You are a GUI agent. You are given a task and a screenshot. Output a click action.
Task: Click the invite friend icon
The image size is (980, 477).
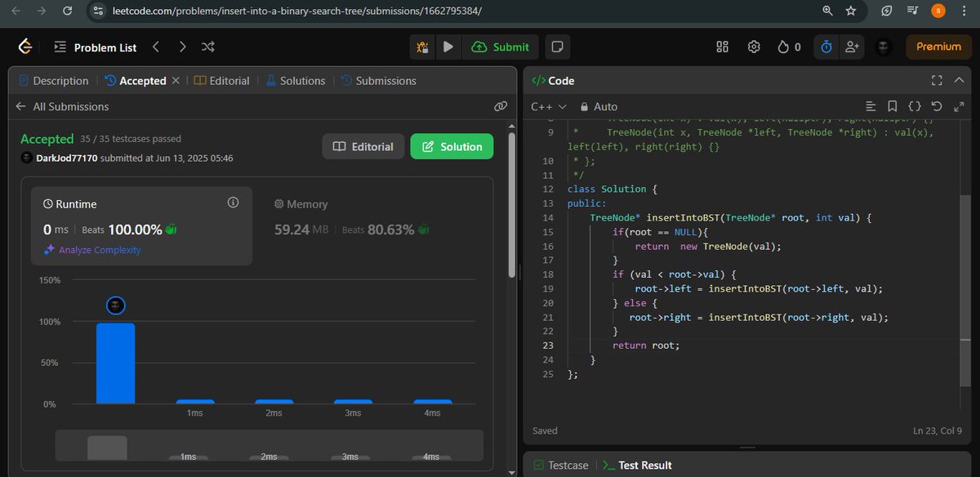(x=852, y=47)
